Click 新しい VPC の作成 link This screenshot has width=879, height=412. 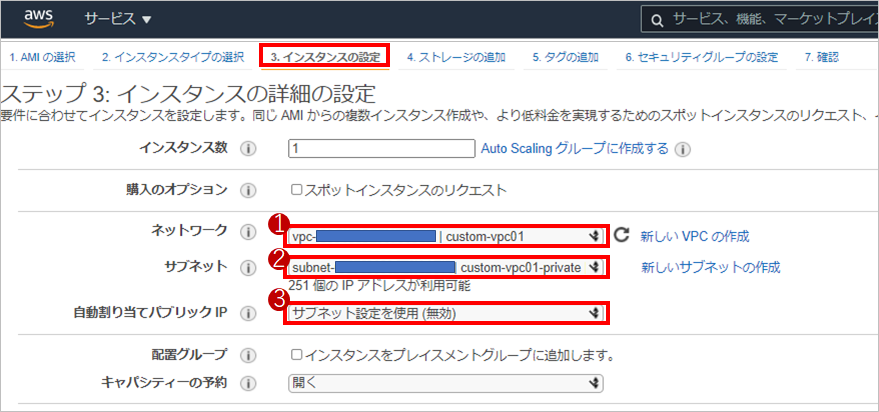[x=694, y=237]
